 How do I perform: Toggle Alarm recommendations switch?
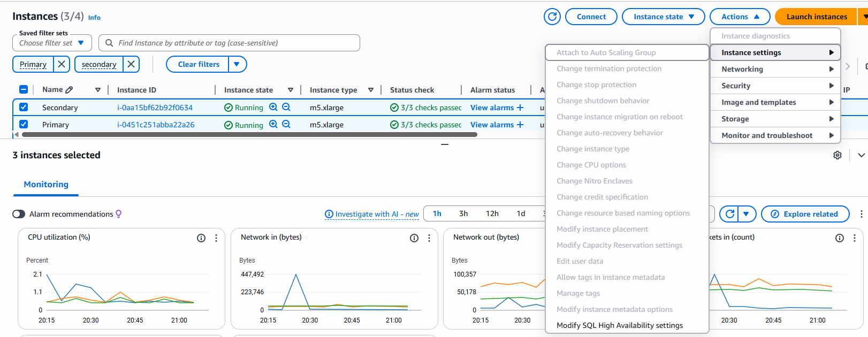[x=19, y=214]
